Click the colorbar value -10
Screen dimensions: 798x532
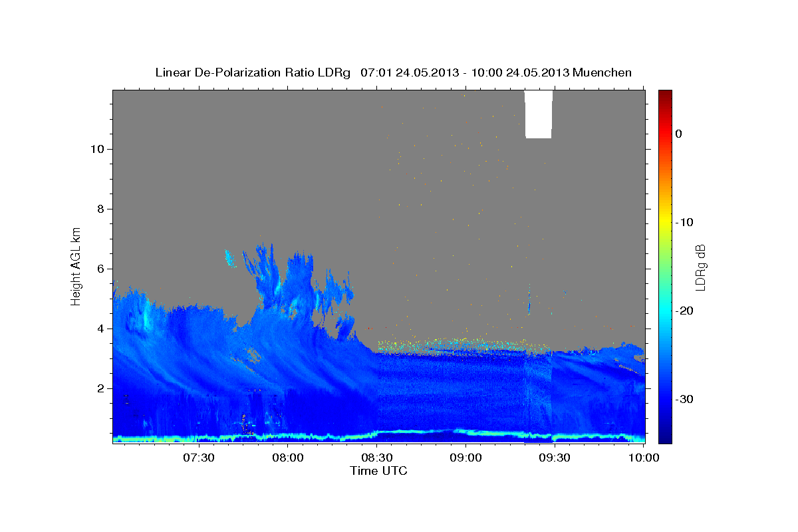coord(684,222)
